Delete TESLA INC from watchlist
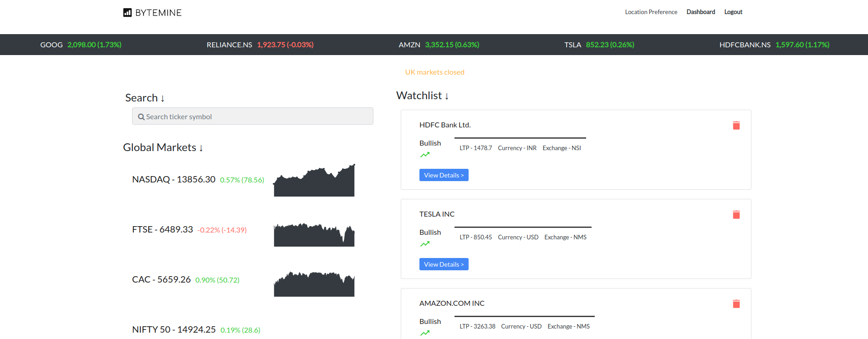868x339 pixels. 736,214
